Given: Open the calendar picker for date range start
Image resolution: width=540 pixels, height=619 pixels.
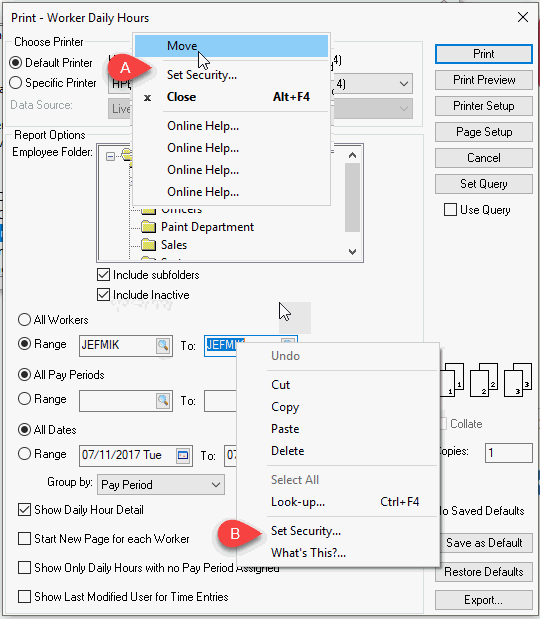Looking at the screenshot, I should (183, 455).
